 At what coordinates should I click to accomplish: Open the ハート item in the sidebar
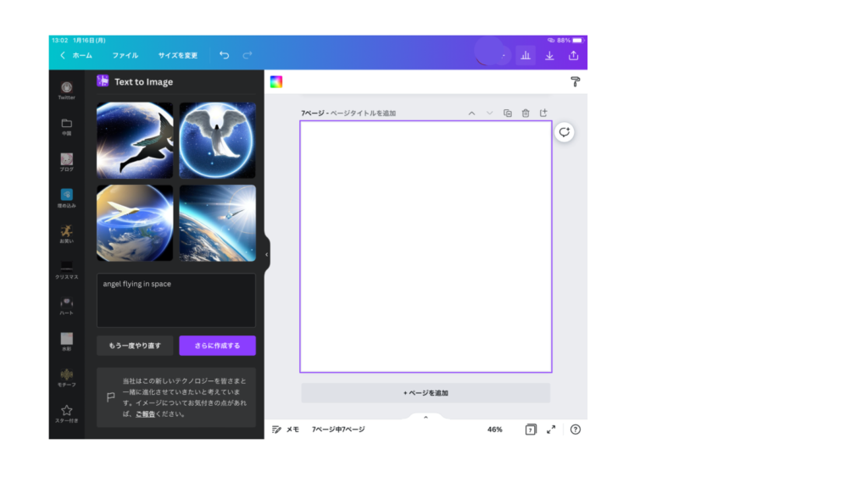pyautogui.click(x=66, y=306)
